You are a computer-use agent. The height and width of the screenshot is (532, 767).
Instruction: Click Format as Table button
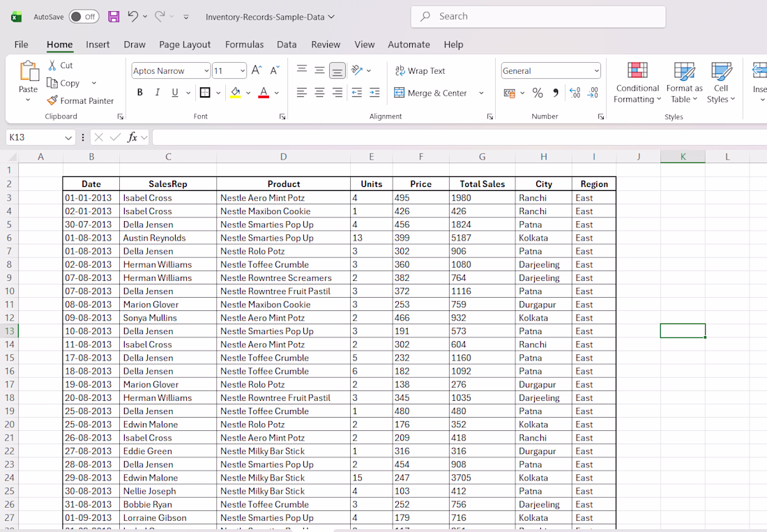coord(684,83)
